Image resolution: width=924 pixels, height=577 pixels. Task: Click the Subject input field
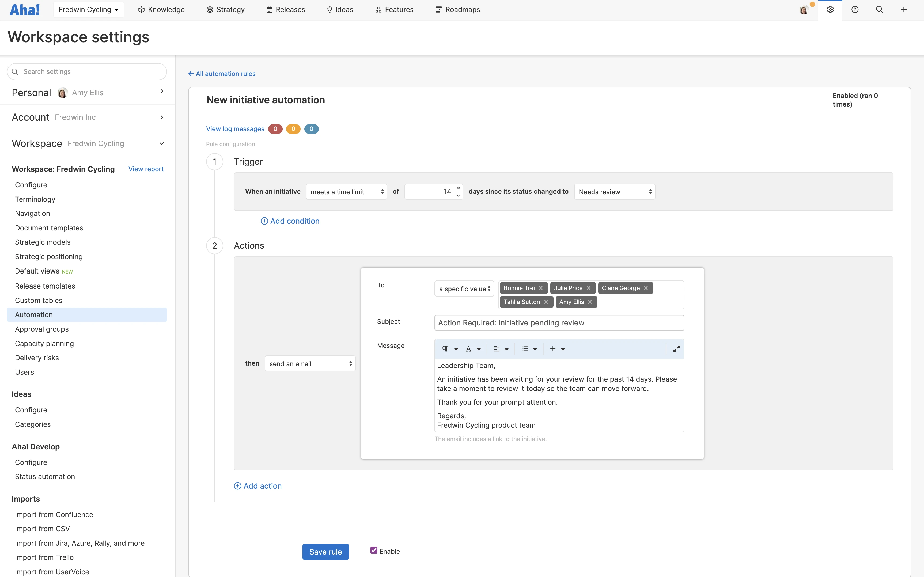[559, 323]
